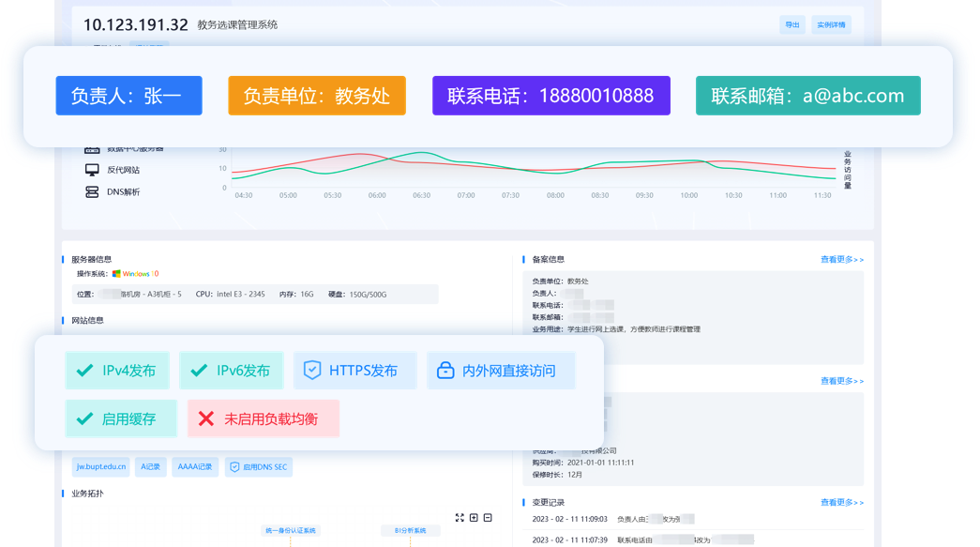Click the shield icon on HTTPS发布

point(312,371)
